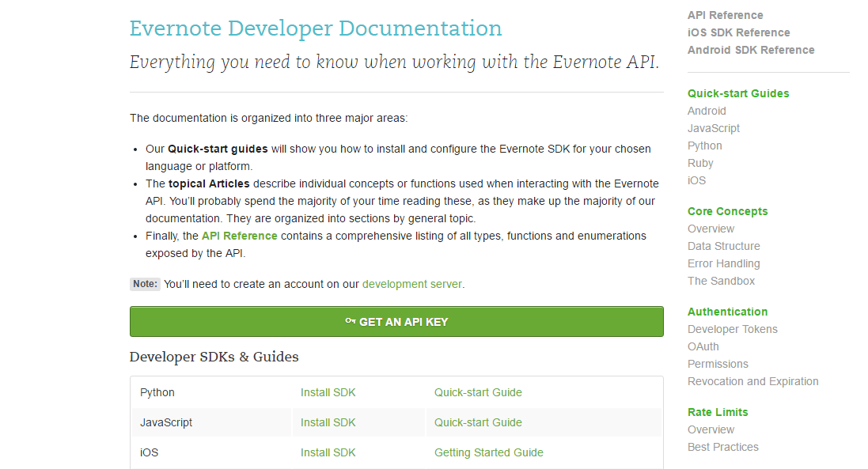
Task: View Revocation and Expiration documentation
Action: (x=752, y=380)
